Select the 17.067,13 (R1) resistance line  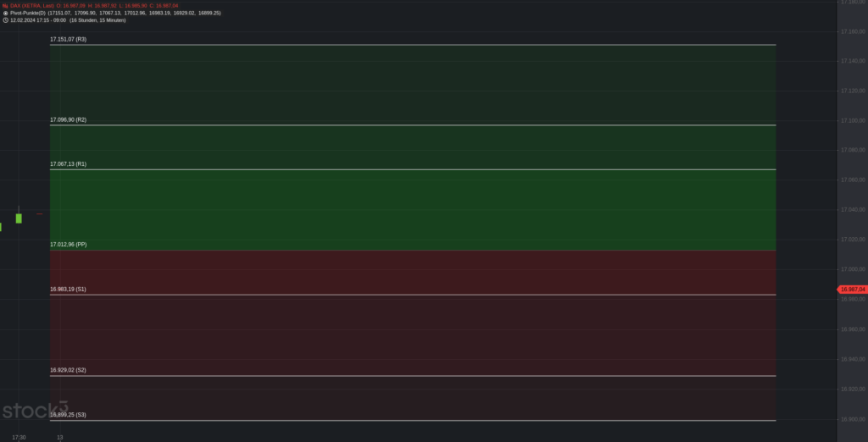(x=413, y=169)
